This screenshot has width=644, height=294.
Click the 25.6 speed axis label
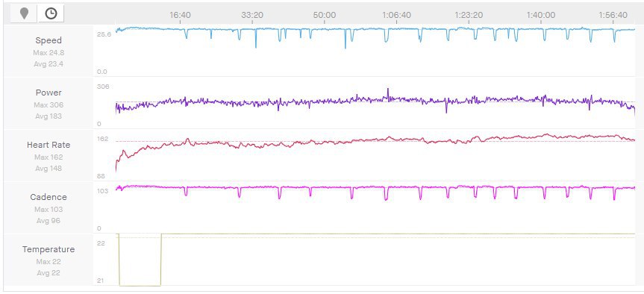(104, 34)
